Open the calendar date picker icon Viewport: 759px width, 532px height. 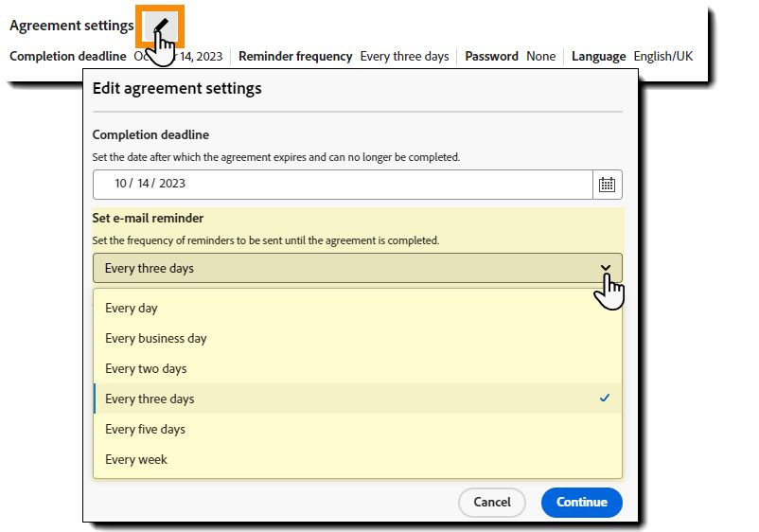coord(607,185)
